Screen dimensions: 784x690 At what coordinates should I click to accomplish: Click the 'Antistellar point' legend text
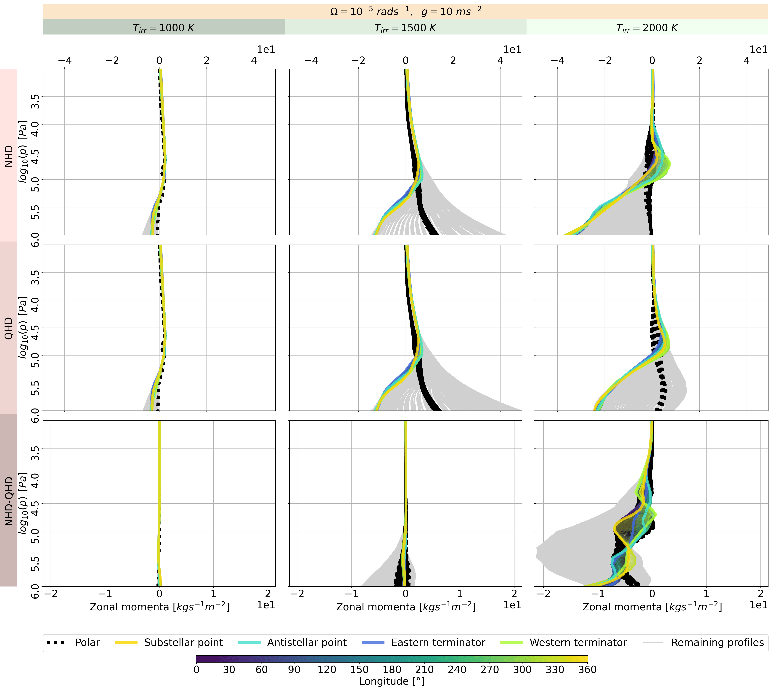point(307,643)
